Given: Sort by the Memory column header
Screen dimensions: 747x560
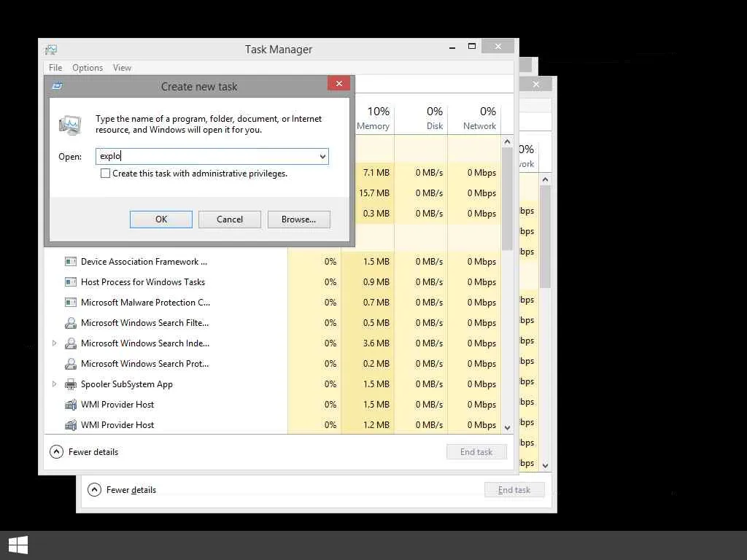Looking at the screenshot, I should click(x=373, y=118).
